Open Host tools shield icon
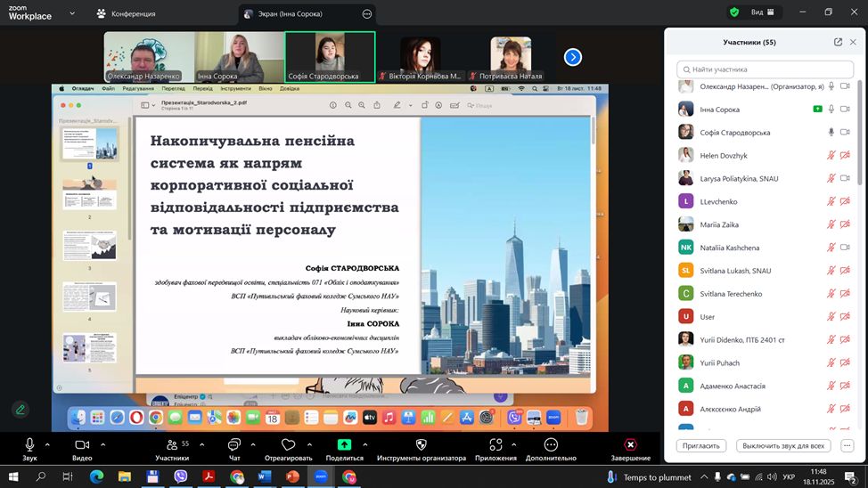 coord(421,444)
